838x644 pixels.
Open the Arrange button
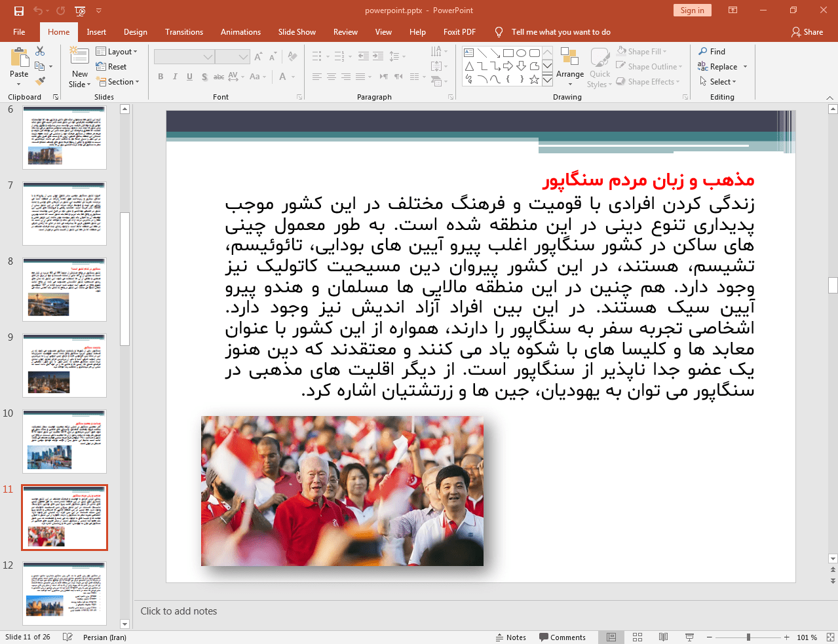pos(570,67)
